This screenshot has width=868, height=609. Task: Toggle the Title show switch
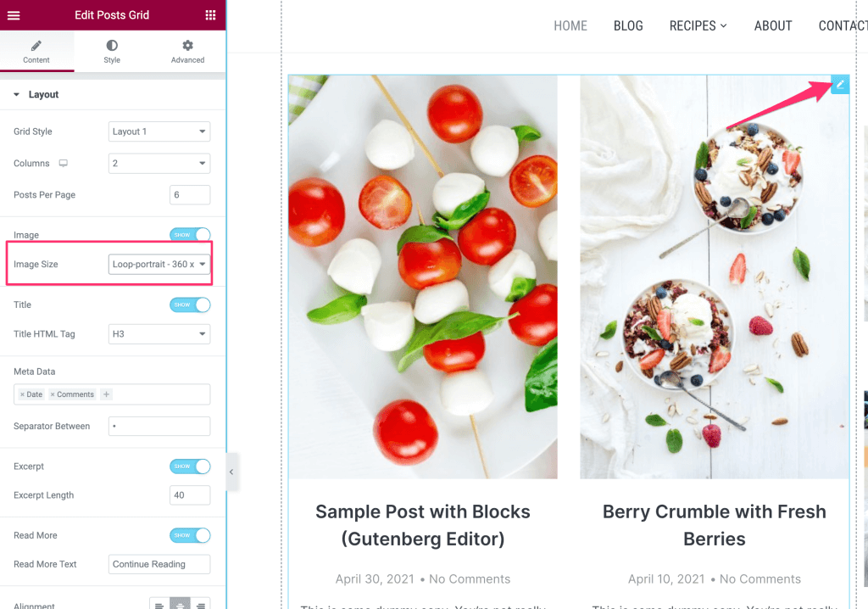[x=190, y=304]
